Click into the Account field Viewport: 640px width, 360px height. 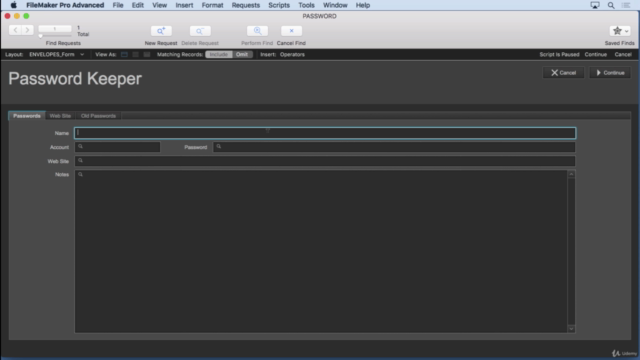coord(118,147)
